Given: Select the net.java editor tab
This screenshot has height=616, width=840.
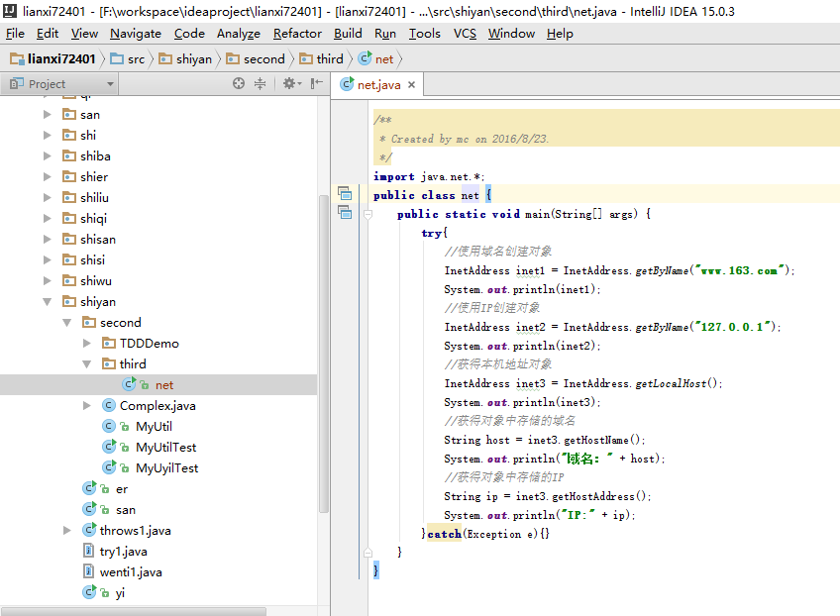Looking at the screenshot, I should (378, 84).
